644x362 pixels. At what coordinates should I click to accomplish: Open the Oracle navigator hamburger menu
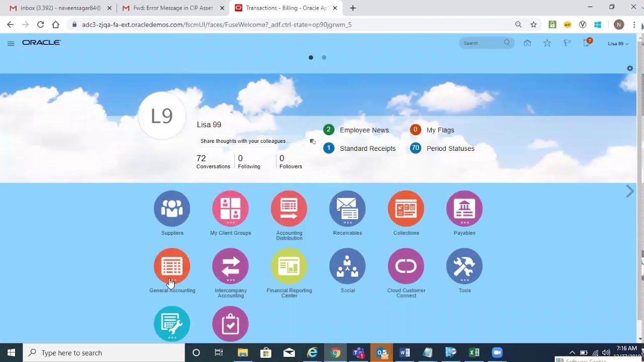coord(11,43)
